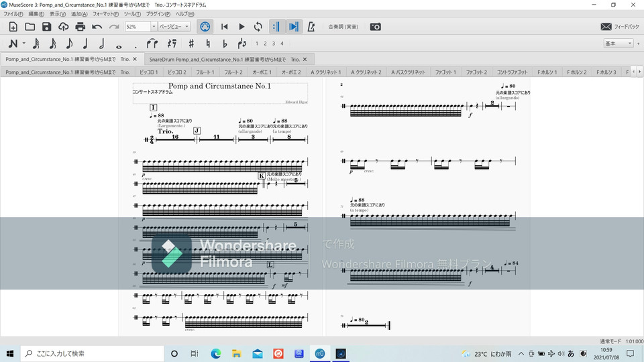This screenshot has height=362, width=644.
Task: Open the 編集 menu
Action: pos(36,14)
